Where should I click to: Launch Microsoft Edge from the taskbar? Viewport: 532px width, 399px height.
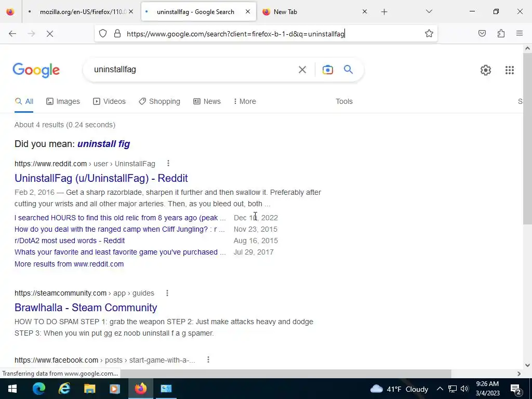[x=38, y=389]
